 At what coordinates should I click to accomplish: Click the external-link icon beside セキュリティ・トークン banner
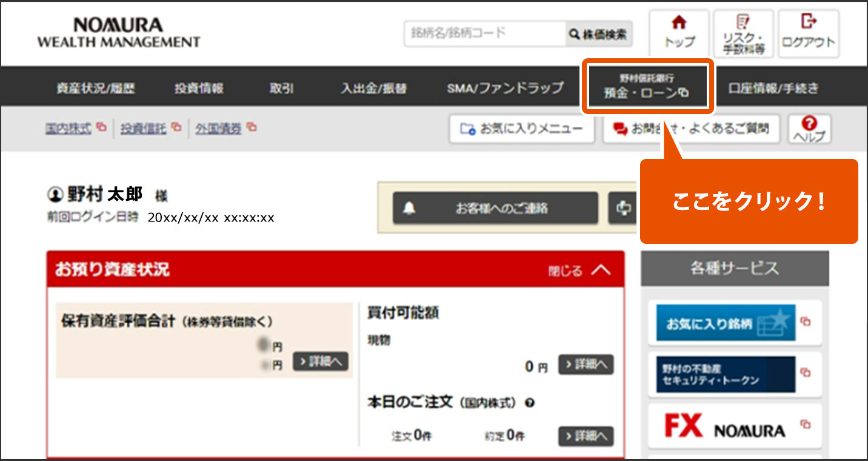pos(805,372)
